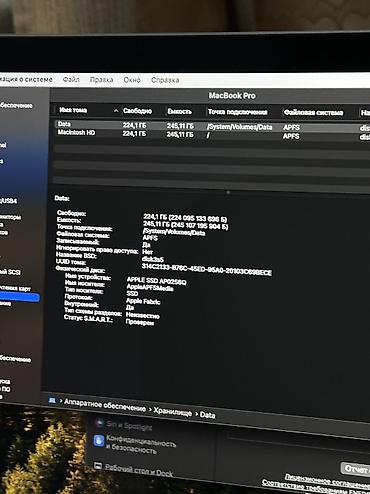Select the Macintosh HD volume row
Screen dimensions: 370x494
tap(211, 135)
